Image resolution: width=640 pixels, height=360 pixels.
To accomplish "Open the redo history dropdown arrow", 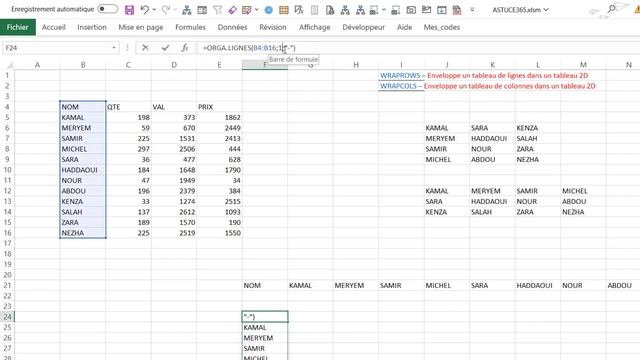I will point(175,10).
